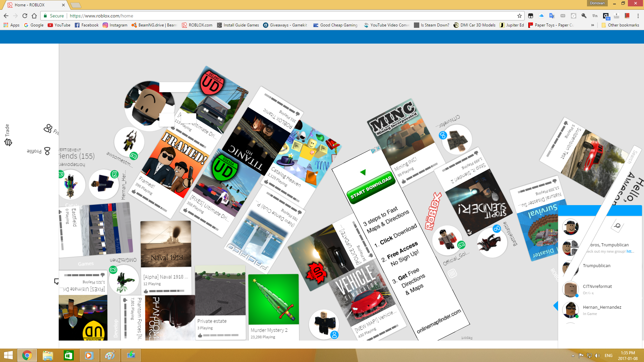The width and height of the screenshot is (644, 362).
Task: Click the upside-down Profile person icon
Action: [47, 151]
